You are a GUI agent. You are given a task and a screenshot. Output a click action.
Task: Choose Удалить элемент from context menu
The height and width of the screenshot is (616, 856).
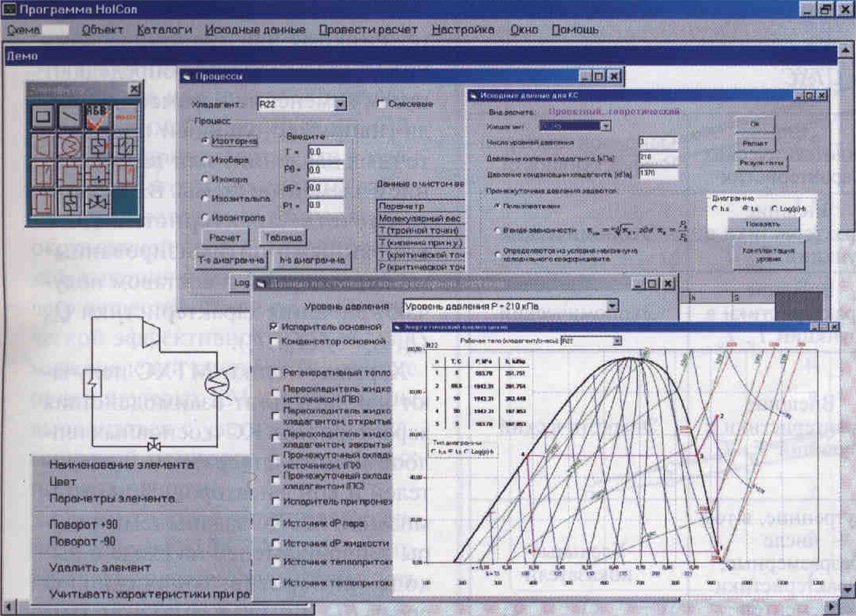[x=100, y=567]
